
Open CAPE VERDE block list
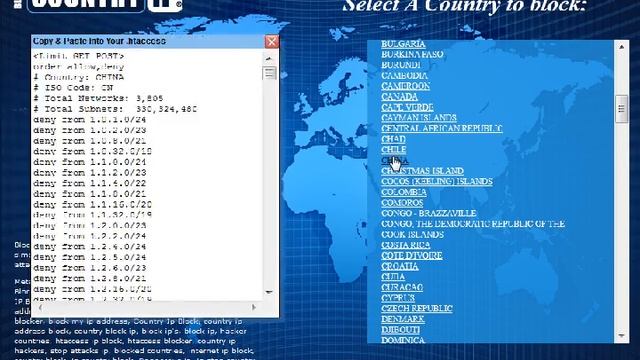coord(407,107)
